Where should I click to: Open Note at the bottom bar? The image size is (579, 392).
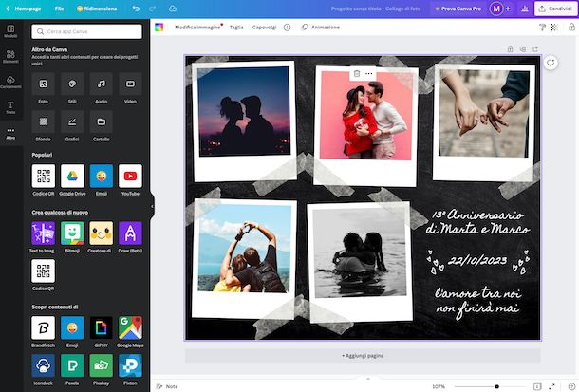pos(167,386)
